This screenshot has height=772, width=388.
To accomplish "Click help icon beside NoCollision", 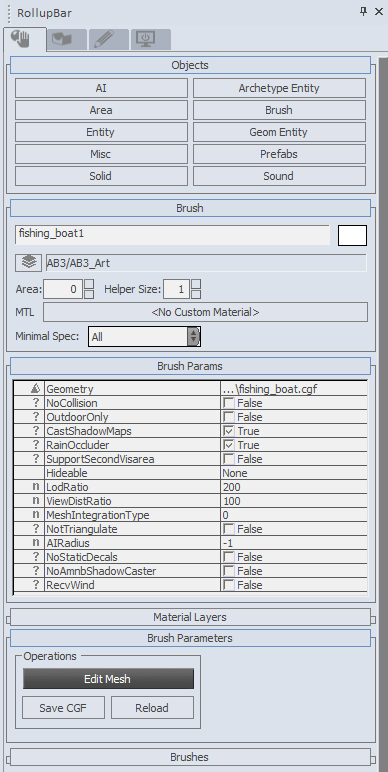I will coord(35,403).
